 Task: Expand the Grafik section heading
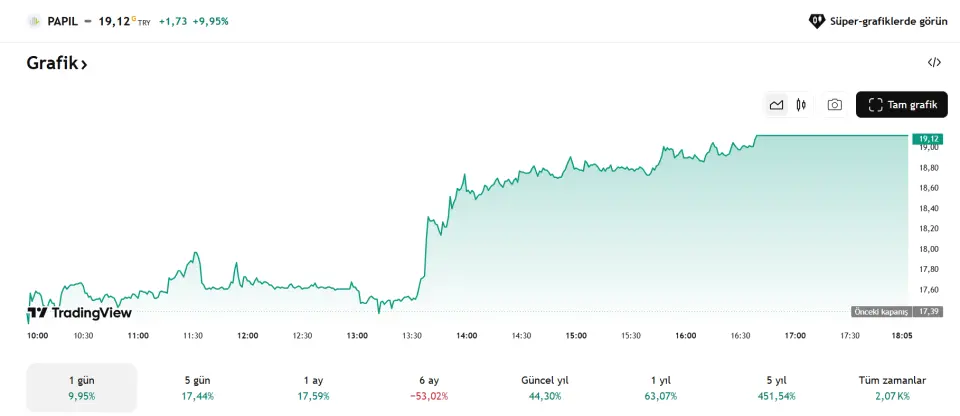[x=57, y=63]
